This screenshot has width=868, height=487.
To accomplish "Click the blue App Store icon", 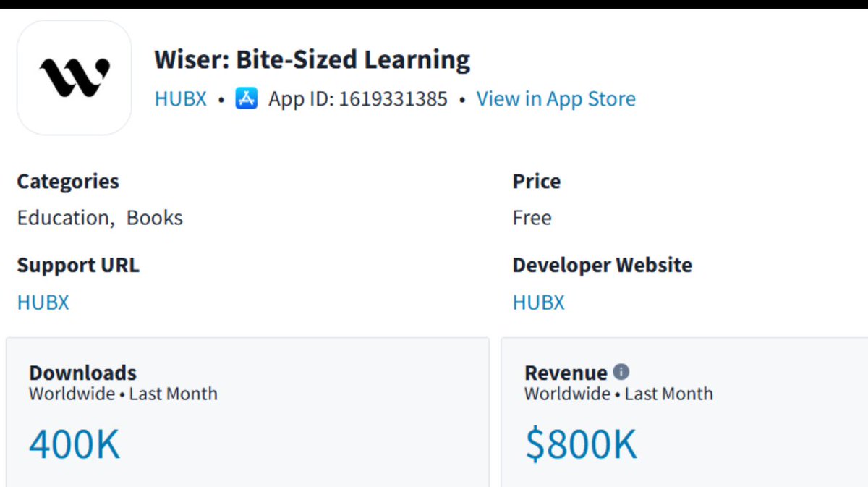I will pyautogui.click(x=247, y=98).
